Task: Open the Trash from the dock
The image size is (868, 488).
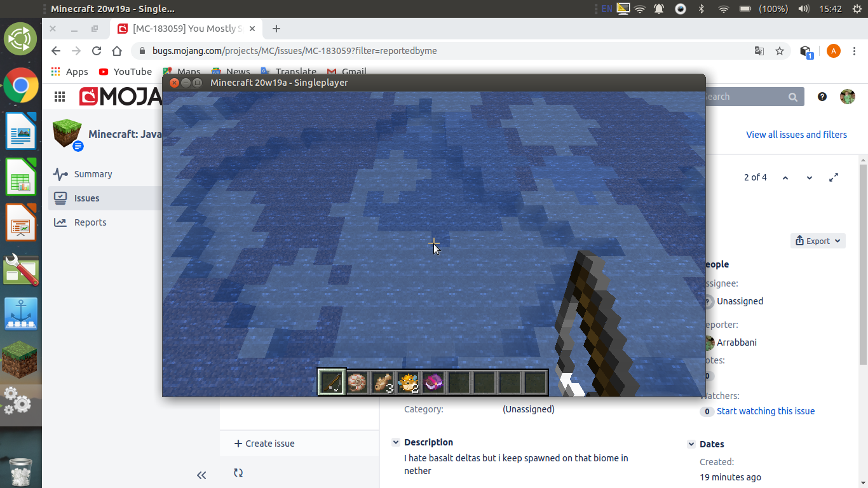Action: pyautogui.click(x=21, y=471)
